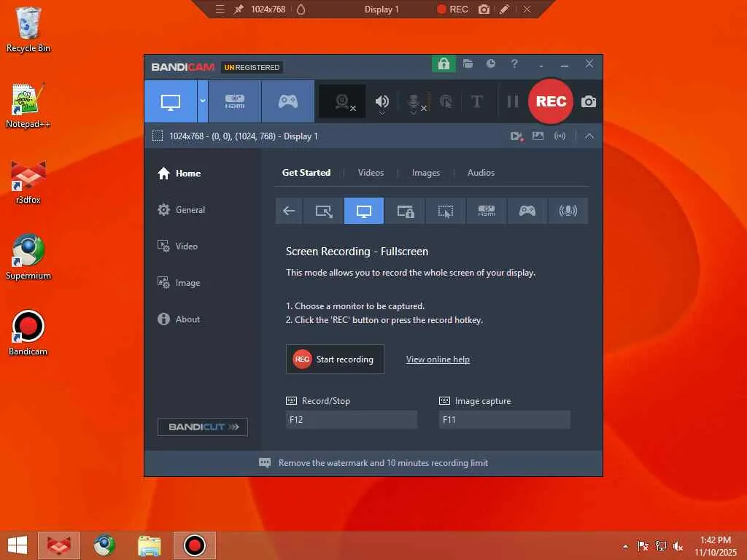747x560 pixels.
Task: Select the gamepad icon in the mode row
Action: 527,211
